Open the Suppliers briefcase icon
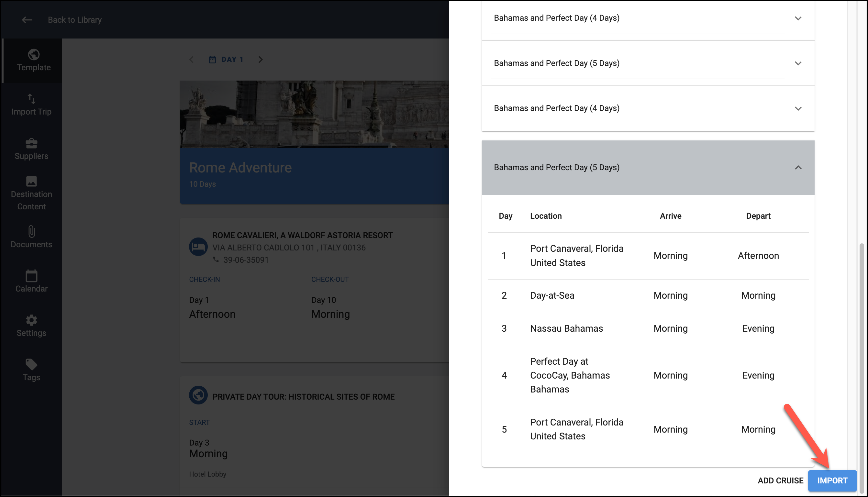This screenshot has width=868, height=497. [x=31, y=143]
